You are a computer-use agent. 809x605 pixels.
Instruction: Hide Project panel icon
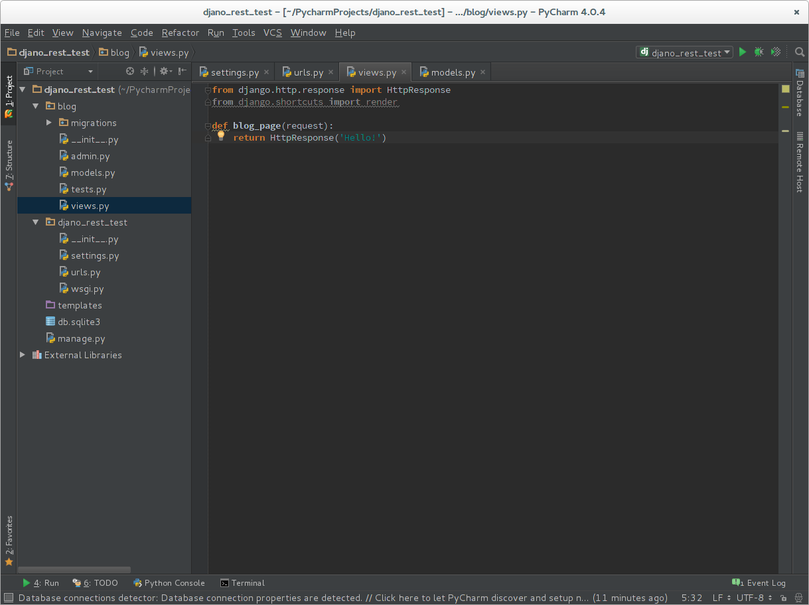[x=182, y=71]
